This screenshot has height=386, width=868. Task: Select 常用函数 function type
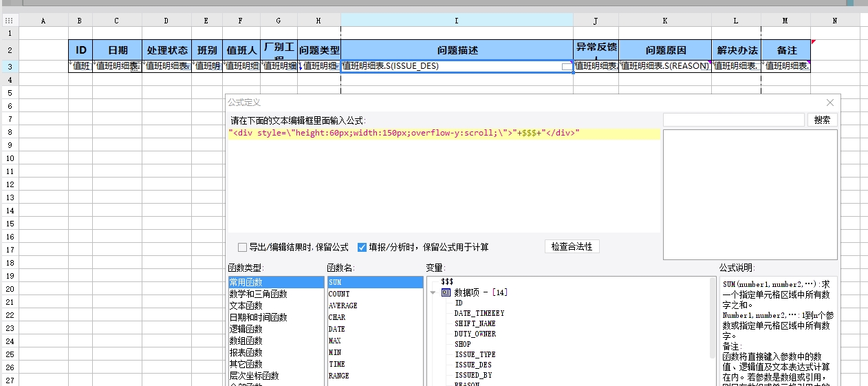coord(276,282)
